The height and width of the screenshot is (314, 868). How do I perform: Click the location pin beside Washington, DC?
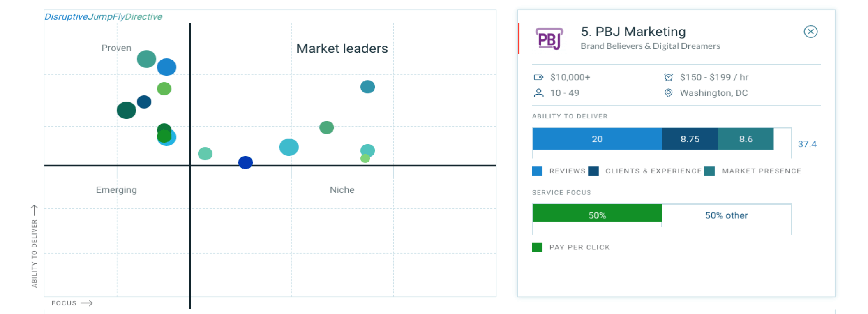(669, 93)
